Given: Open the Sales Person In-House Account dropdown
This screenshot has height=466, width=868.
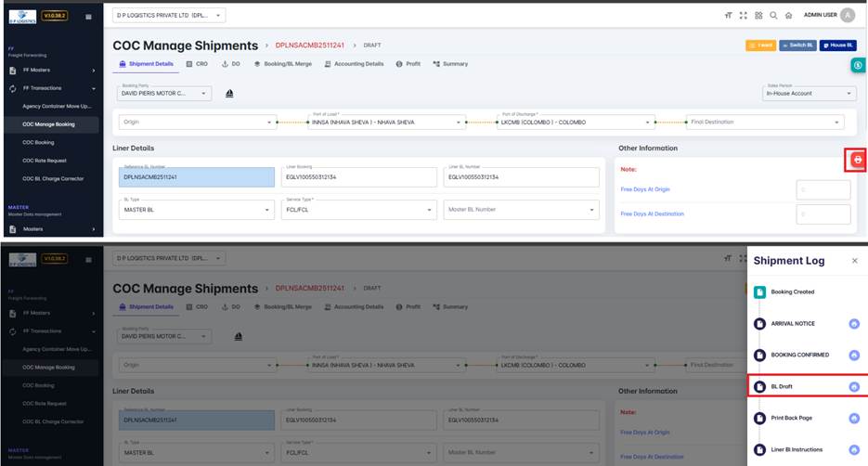Looking at the screenshot, I should point(809,93).
